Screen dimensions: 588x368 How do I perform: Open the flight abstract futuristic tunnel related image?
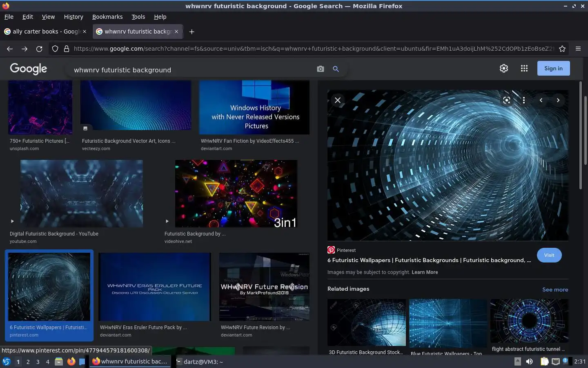pos(529,321)
